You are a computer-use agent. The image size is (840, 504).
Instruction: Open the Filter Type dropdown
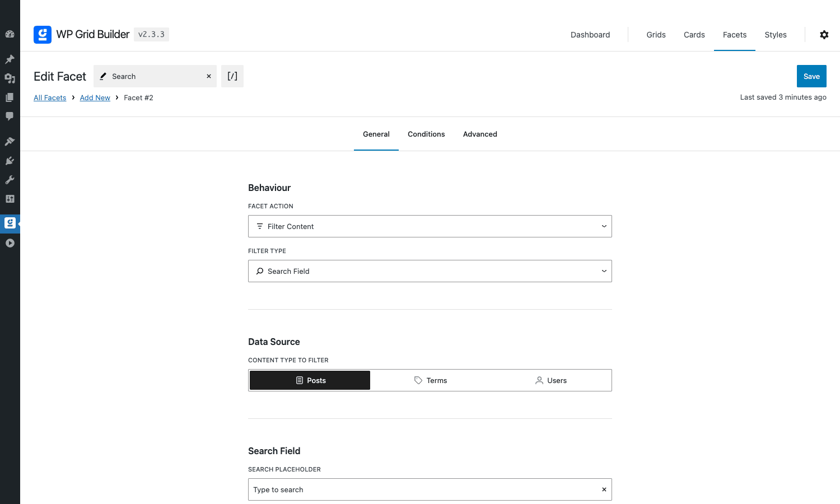coord(430,271)
